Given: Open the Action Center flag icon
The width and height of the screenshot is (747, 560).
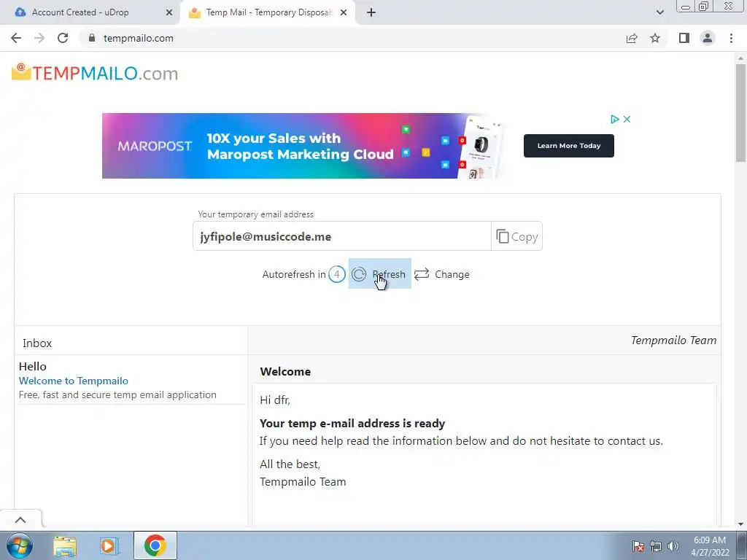Looking at the screenshot, I should (638, 545).
